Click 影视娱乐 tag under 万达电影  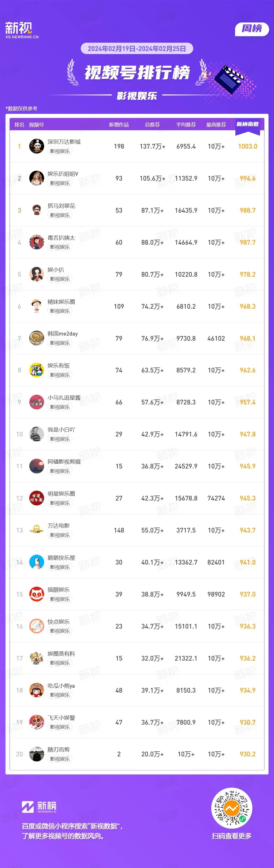tap(60, 535)
